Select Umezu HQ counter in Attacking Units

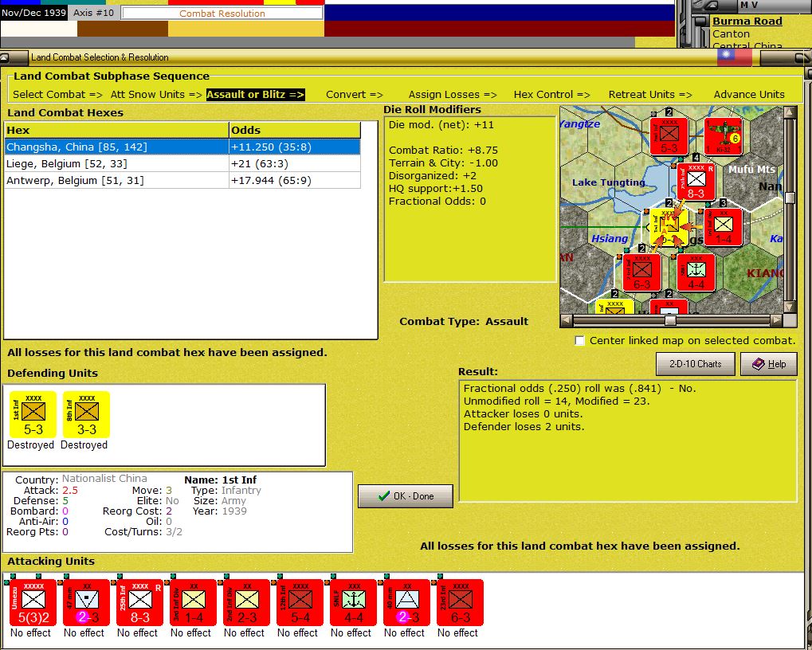tap(33, 602)
